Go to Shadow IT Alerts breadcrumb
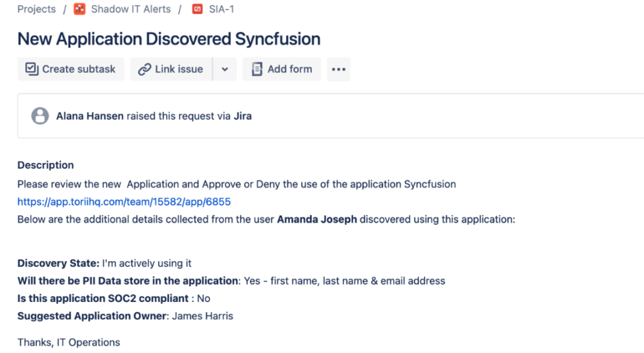Image resolution: width=644 pixels, height=353 pixels. click(x=131, y=9)
